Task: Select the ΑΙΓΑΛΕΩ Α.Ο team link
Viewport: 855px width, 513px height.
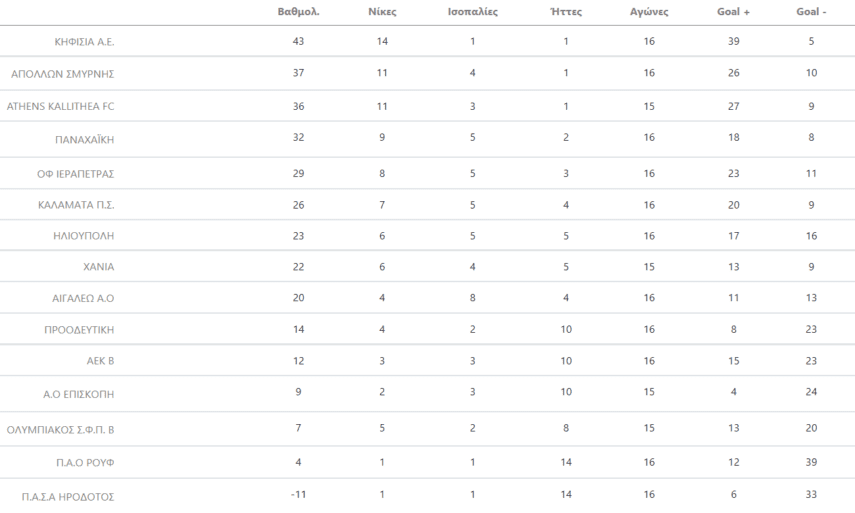Action: [84, 299]
